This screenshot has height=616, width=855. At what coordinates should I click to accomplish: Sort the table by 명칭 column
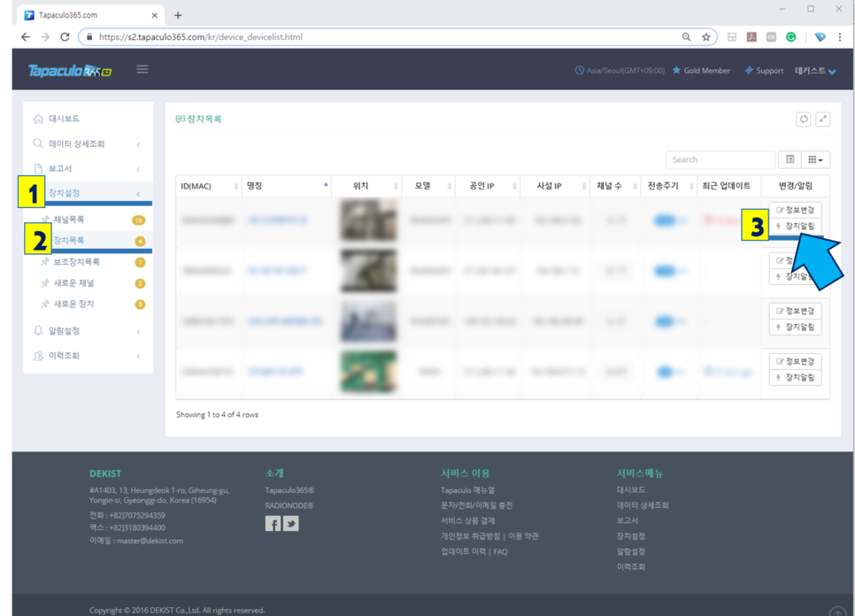pyautogui.click(x=286, y=186)
